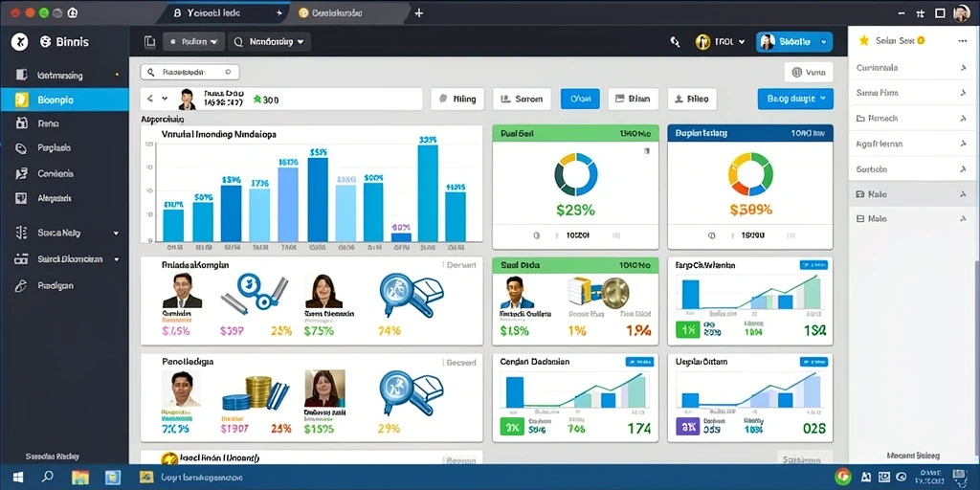
Task: Click the document icon in the top toolbar
Action: click(x=149, y=42)
